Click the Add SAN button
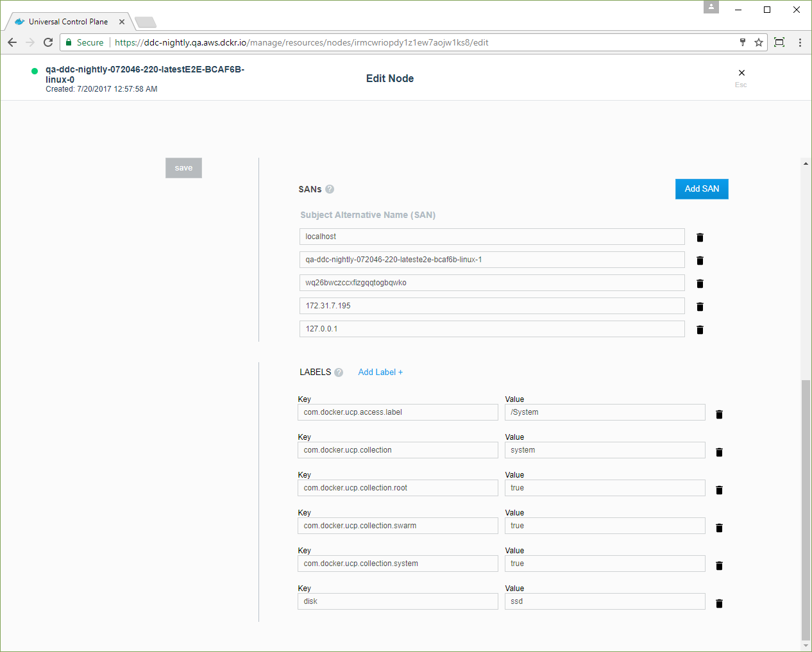 pos(702,189)
